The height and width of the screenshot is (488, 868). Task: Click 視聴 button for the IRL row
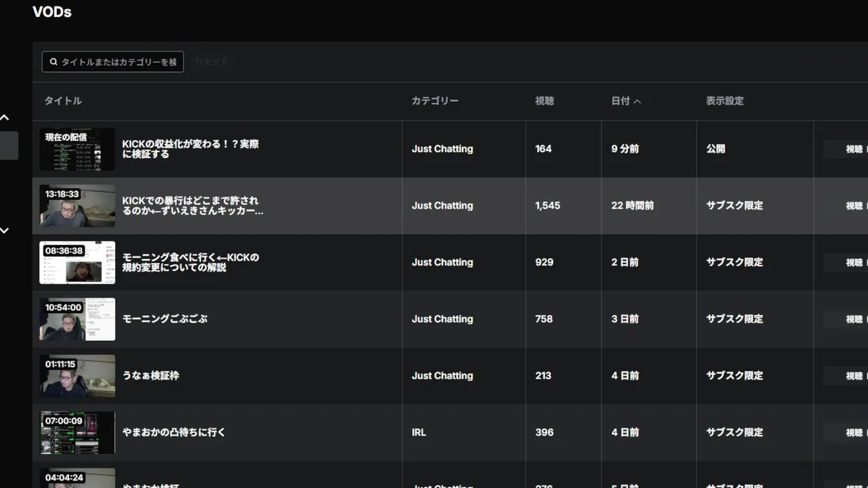point(846,432)
